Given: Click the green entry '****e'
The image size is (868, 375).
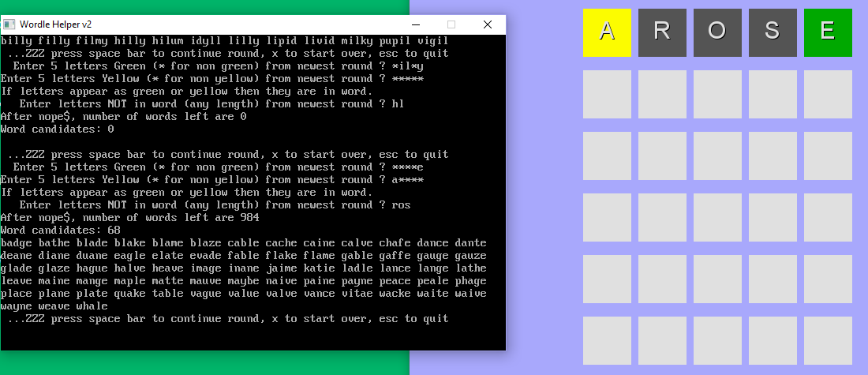Looking at the screenshot, I should point(407,167).
